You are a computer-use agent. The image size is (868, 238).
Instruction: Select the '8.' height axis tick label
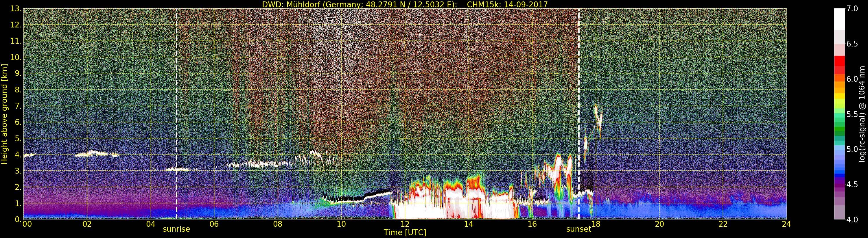18,90
